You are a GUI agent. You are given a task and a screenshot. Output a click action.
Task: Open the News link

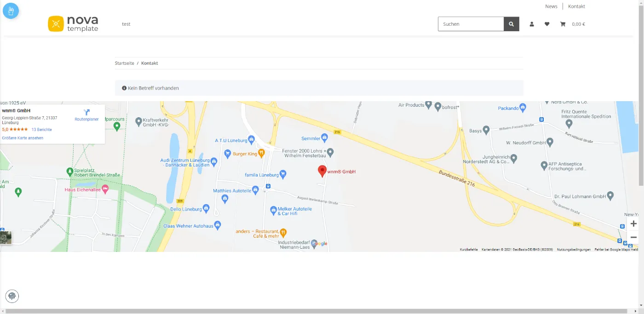pos(551,6)
